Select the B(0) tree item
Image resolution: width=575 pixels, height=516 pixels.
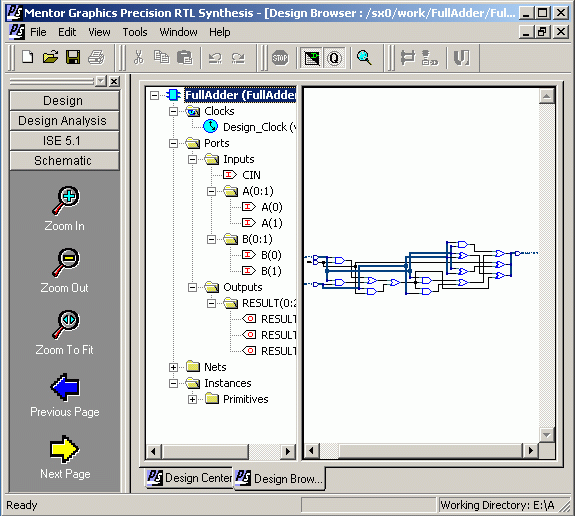pos(271,255)
